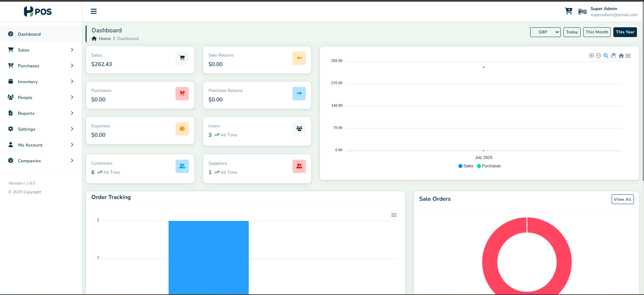Expand the Settings sidebar menu
This screenshot has width=644, height=295.
(40, 129)
